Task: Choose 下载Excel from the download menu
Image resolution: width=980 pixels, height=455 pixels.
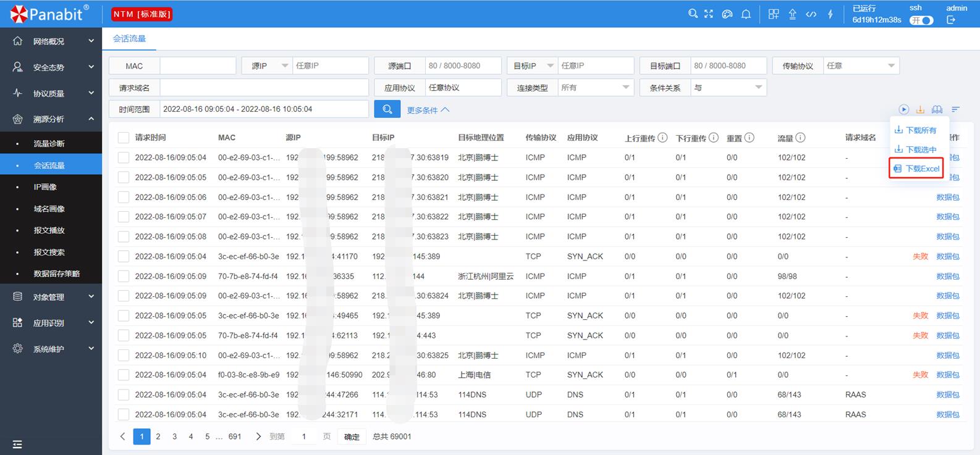Action: pos(916,169)
